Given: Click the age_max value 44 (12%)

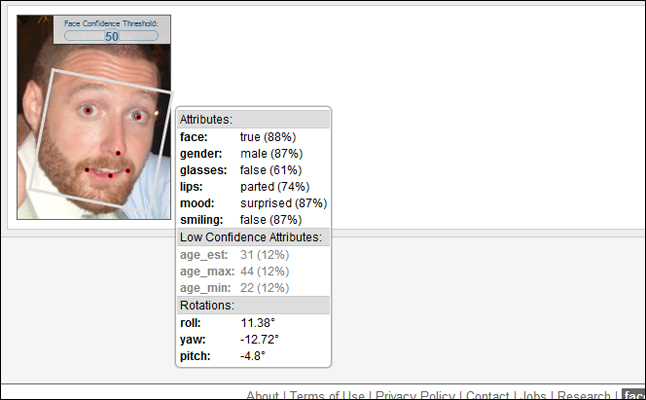Looking at the screenshot, I should [264, 271].
